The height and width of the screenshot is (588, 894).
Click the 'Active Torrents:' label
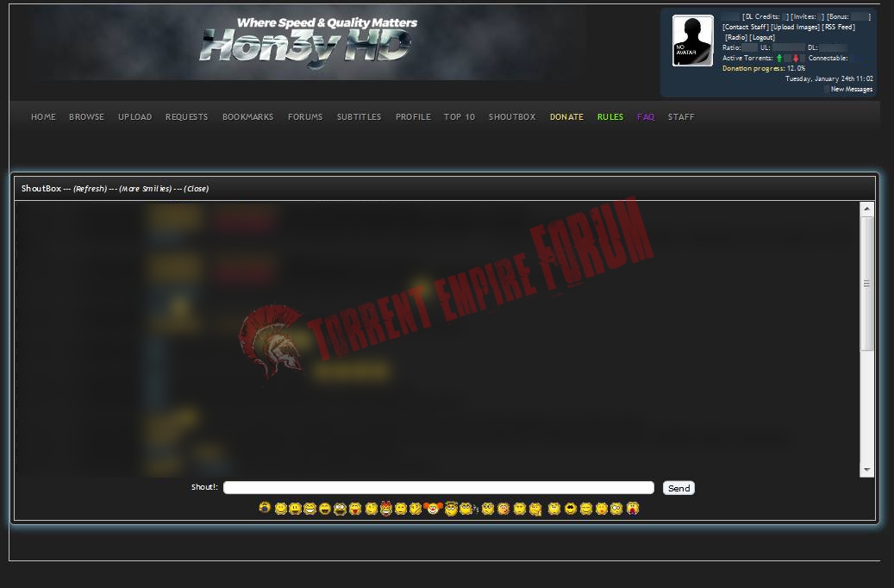coord(747,58)
